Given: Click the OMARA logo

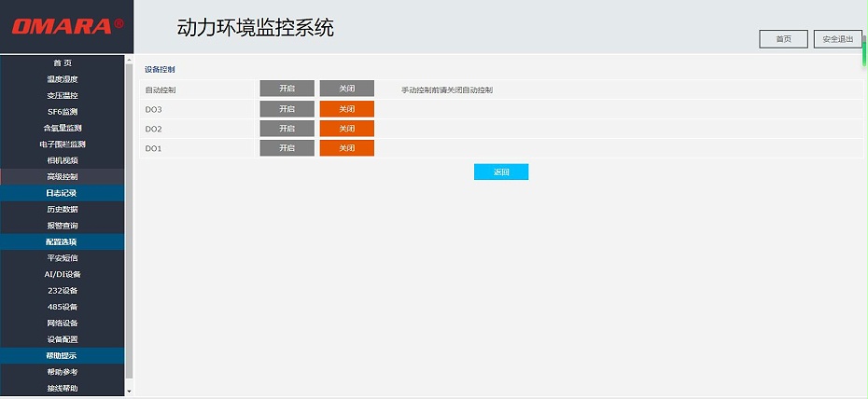Looking at the screenshot, I should 67,26.
